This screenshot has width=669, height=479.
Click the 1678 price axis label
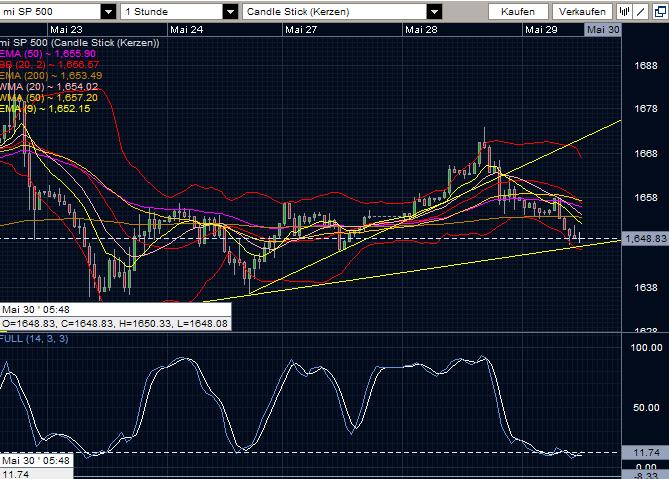pos(646,109)
